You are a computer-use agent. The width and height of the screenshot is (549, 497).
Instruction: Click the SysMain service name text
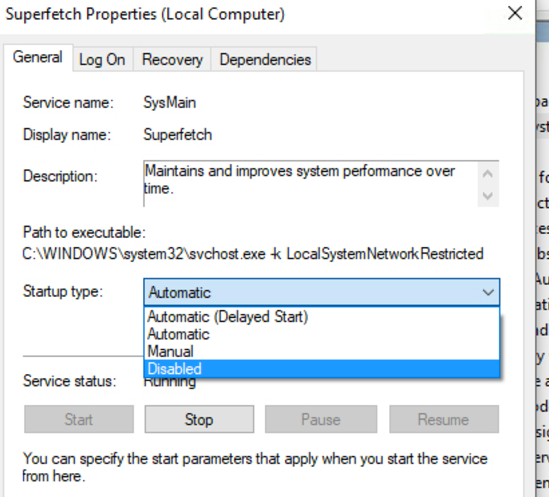pyautogui.click(x=169, y=103)
